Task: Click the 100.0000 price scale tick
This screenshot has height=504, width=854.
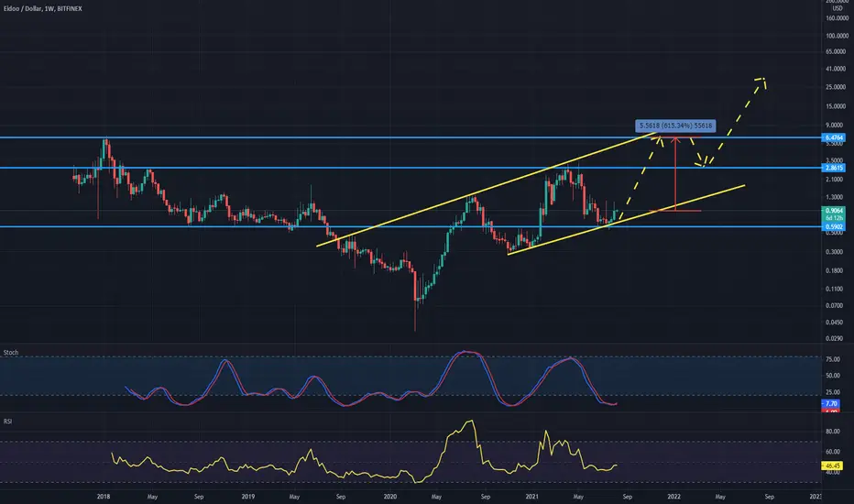Action: point(838,36)
